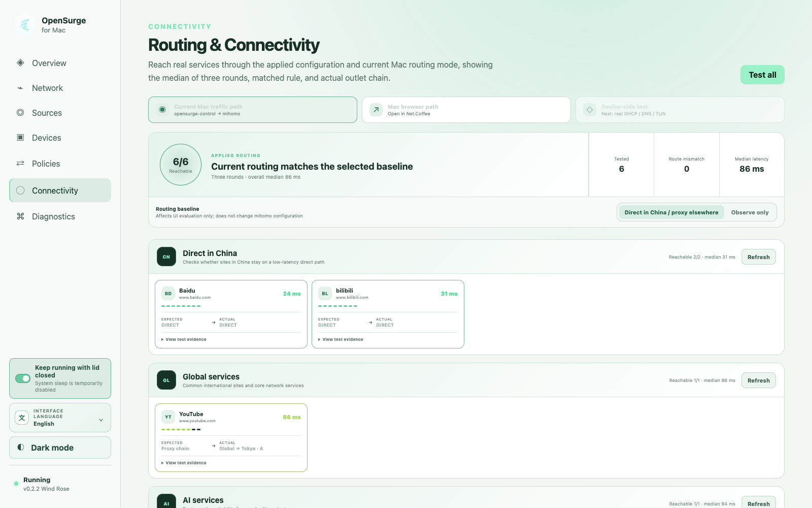This screenshot has width=812, height=508.
Task: Open the Overview page icon
Action: coord(20,63)
